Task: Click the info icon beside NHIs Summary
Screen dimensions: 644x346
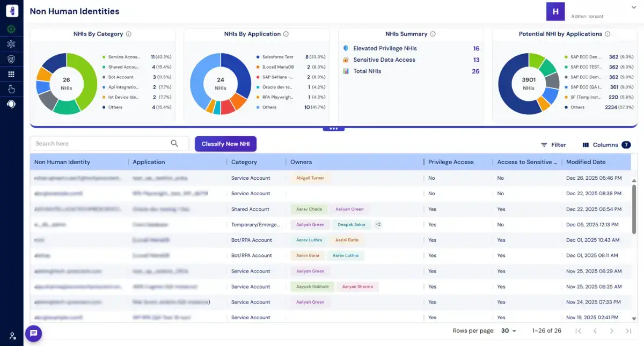Action: [x=433, y=34]
